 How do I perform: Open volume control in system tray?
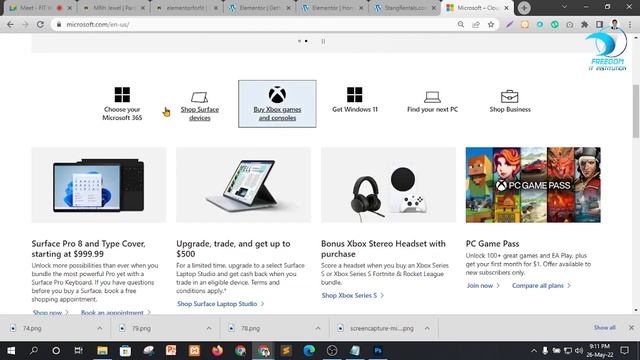(579, 350)
